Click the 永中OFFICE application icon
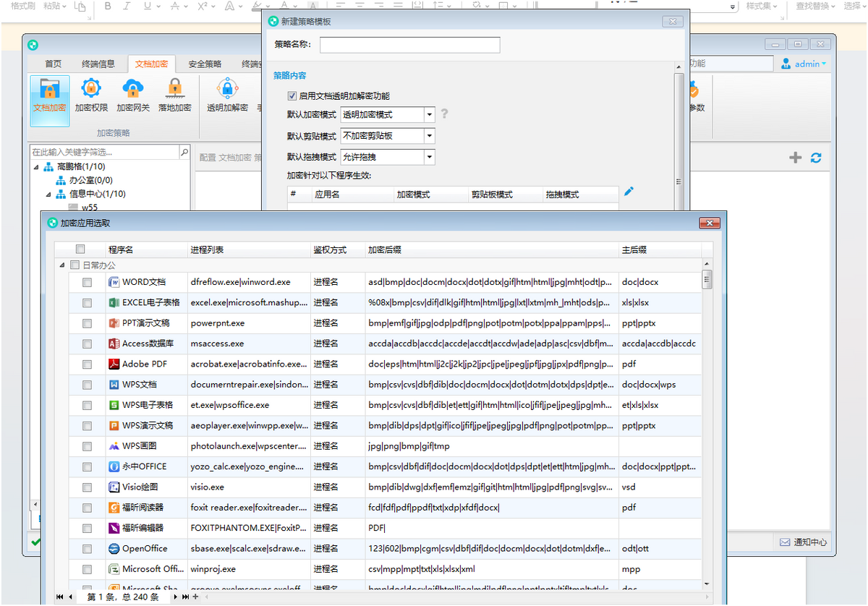Viewport: 868px width, 606px height. point(114,466)
